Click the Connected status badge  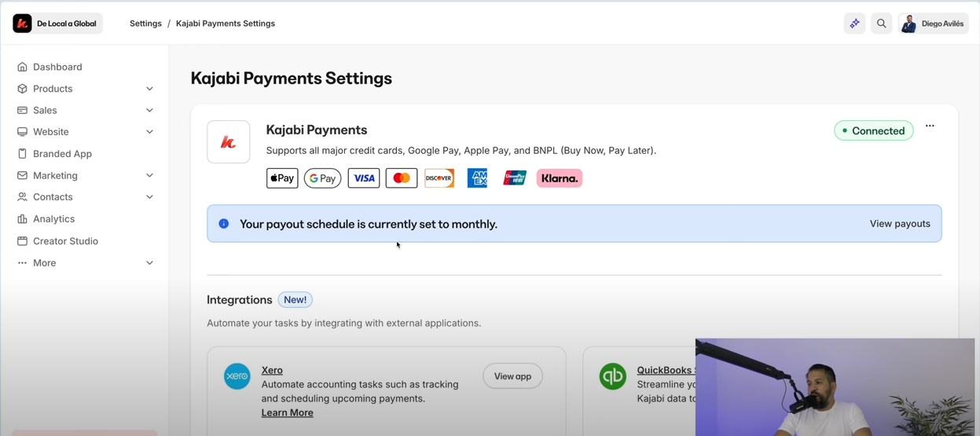874,130
